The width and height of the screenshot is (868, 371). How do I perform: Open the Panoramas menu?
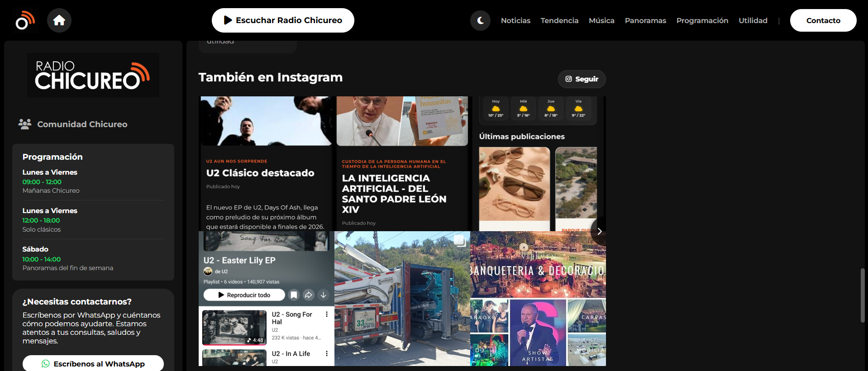(x=645, y=20)
